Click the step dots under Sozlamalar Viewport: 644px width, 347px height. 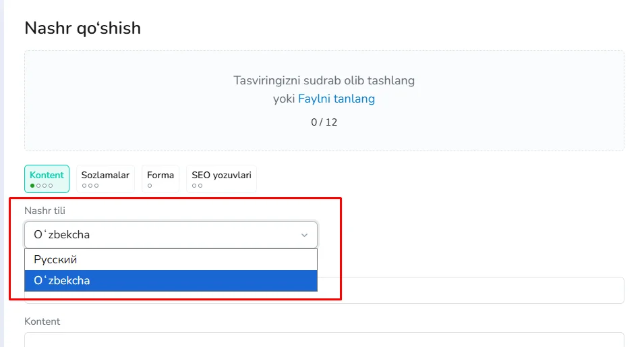(90, 186)
